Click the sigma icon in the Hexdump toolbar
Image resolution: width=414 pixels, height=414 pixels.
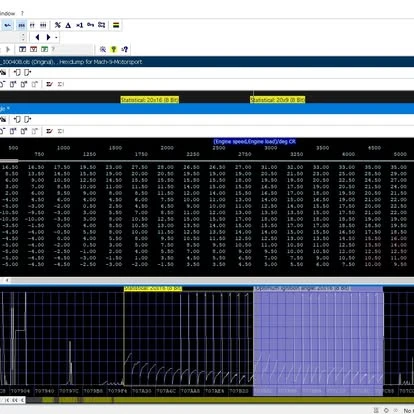(x=61, y=84)
